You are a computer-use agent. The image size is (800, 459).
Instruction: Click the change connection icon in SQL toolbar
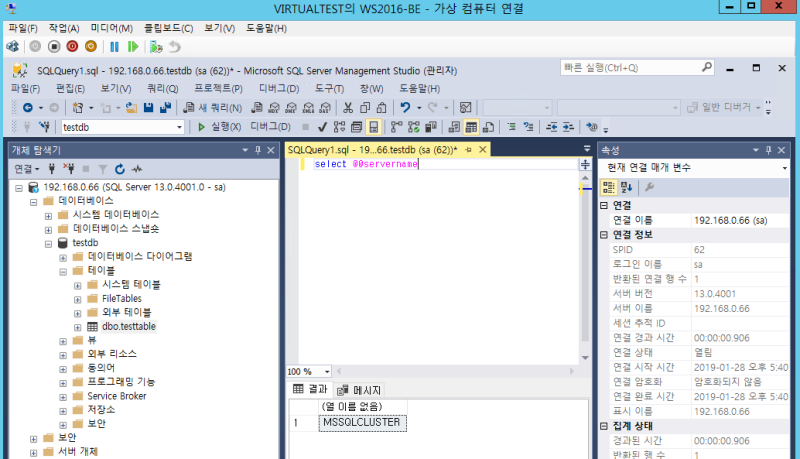point(45,126)
